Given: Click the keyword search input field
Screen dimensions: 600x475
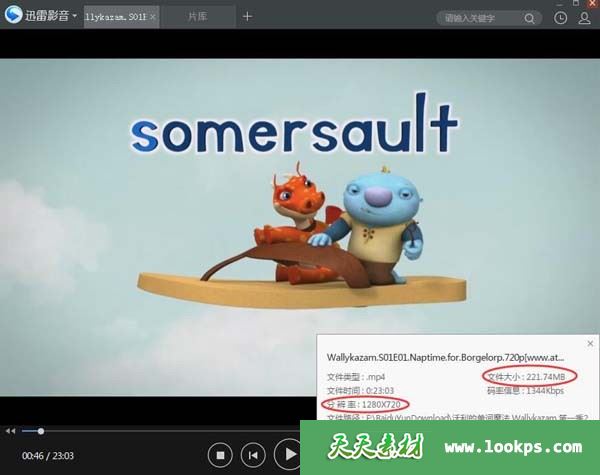Looking at the screenshot, I should (x=476, y=18).
